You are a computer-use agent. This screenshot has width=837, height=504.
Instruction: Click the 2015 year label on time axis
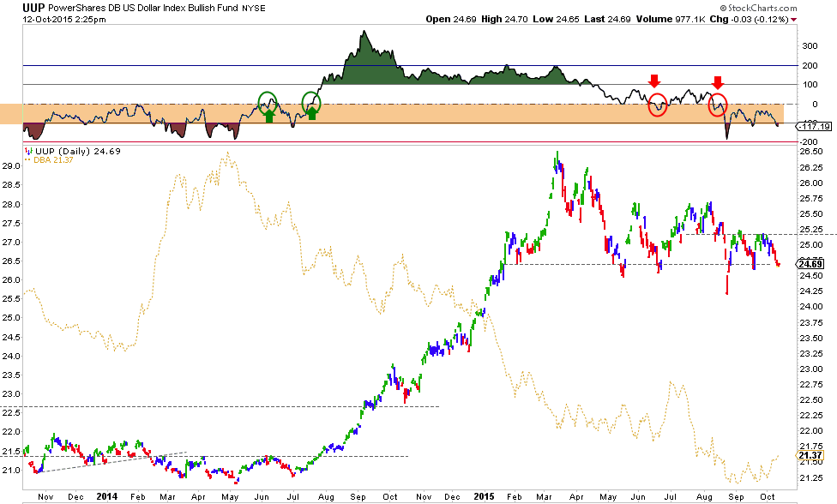(485, 496)
